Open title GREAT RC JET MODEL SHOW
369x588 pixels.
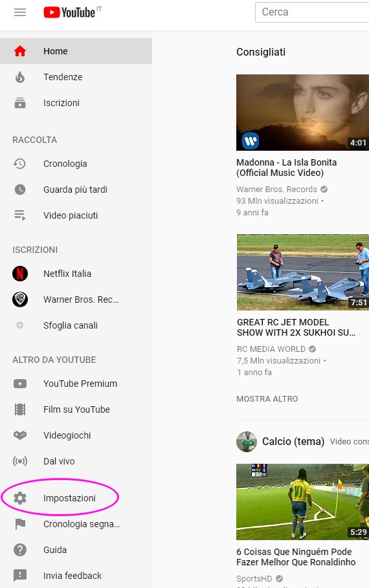click(x=296, y=327)
